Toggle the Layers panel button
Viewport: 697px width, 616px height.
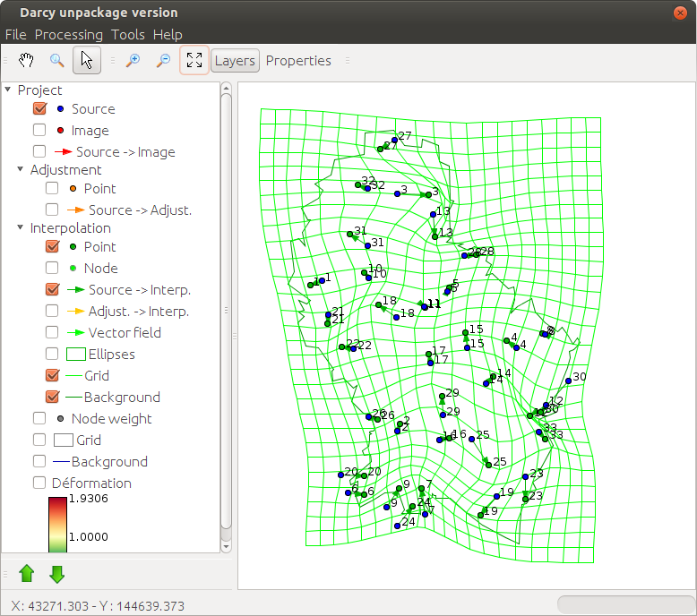[236, 61]
